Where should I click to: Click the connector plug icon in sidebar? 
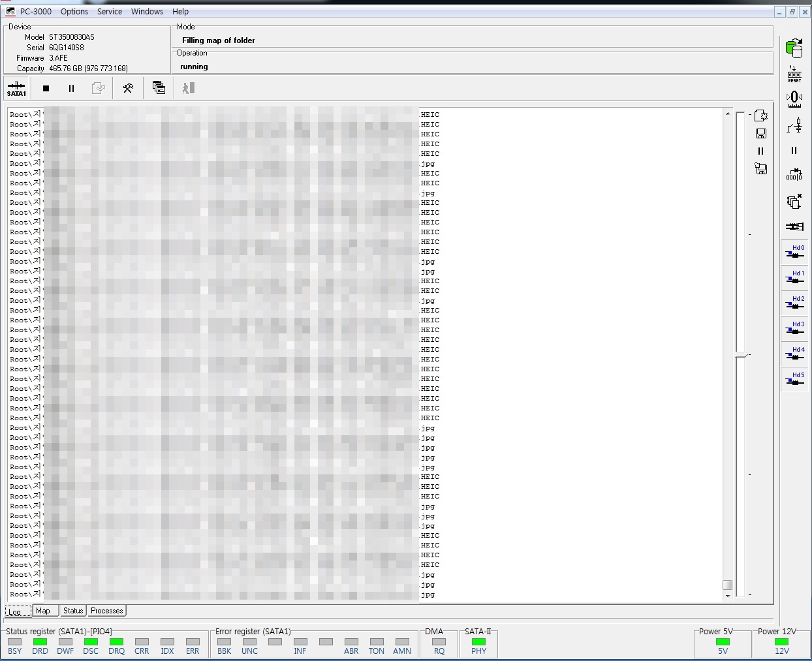[794, 226]
